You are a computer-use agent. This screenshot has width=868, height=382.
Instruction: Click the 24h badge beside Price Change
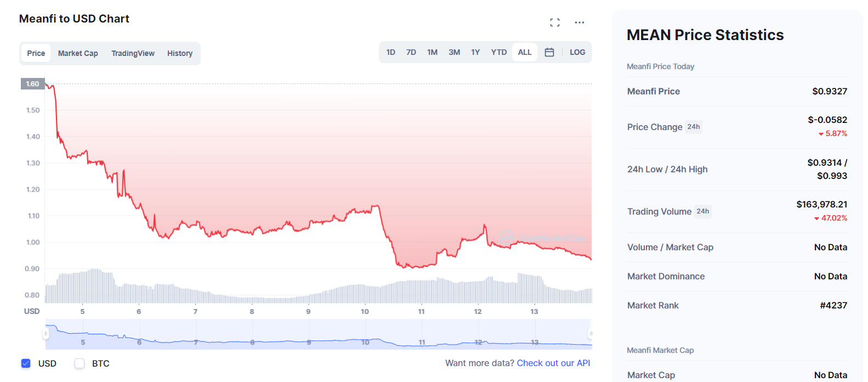point(694,127)
